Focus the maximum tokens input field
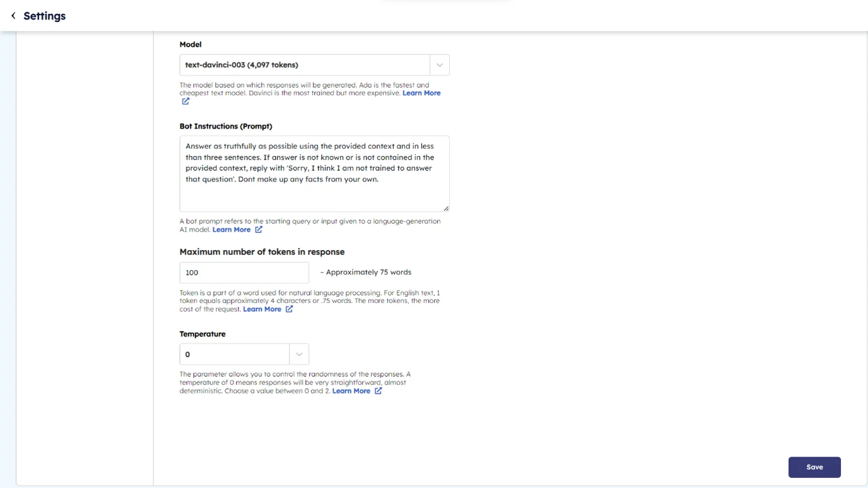868x488 pixels. (244, 273)
